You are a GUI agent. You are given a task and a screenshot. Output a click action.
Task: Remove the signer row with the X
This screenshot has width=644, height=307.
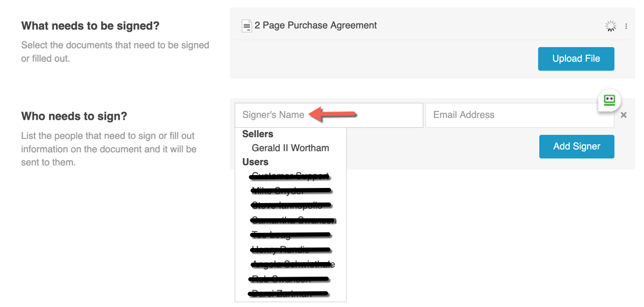tap(624, 115)
